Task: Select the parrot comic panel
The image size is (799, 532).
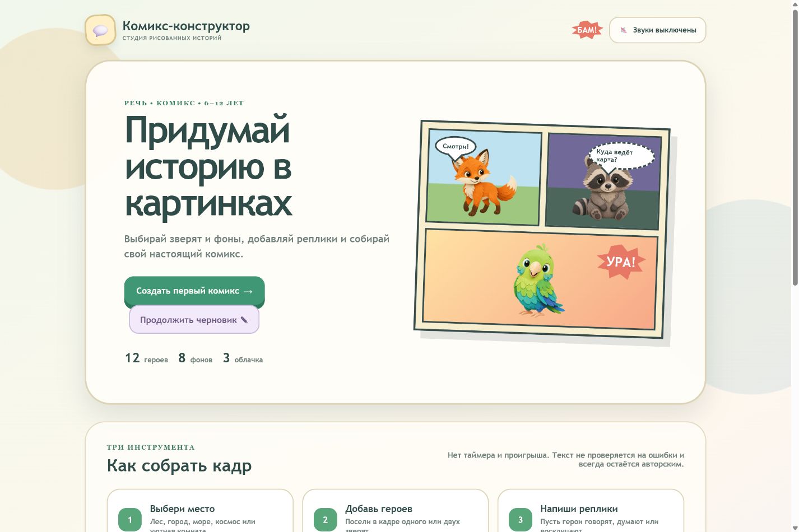Action: pyautogui.click(x=540, y=279)
